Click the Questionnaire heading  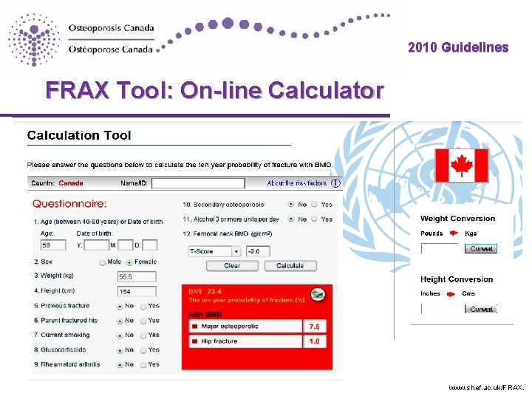69,204
